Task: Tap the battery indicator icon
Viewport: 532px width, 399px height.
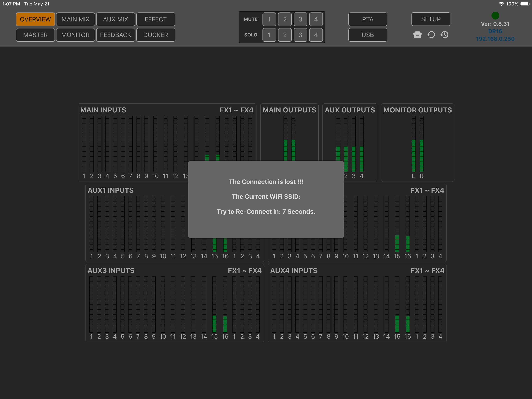Action: point(525,4)
